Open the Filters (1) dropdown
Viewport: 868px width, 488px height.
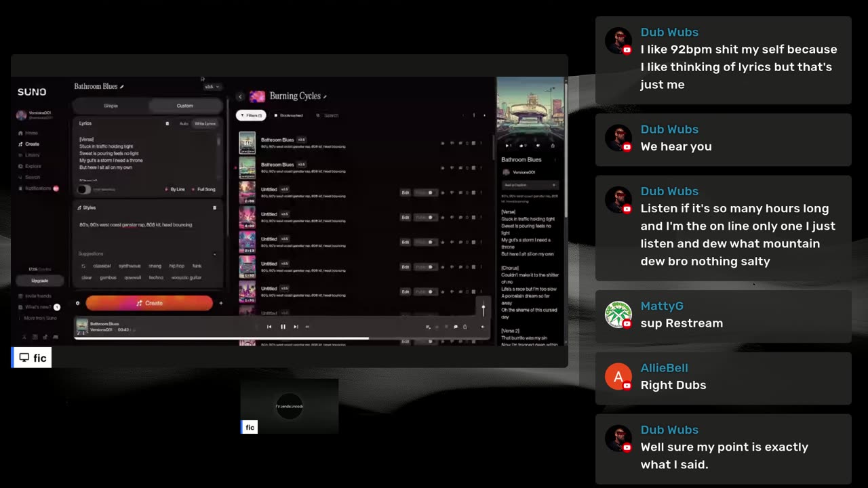[x=251, y=116]
